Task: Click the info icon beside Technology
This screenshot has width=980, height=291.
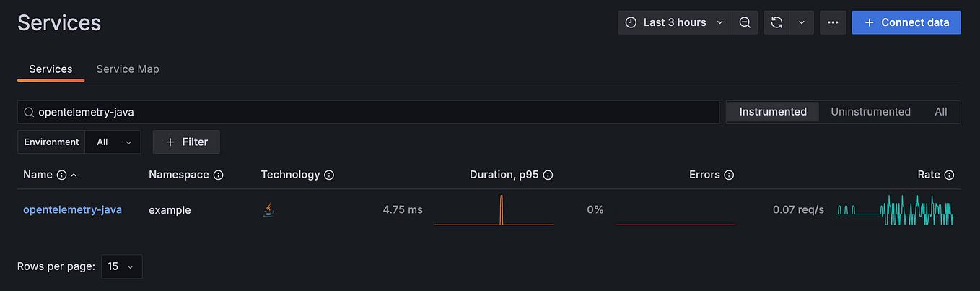Action: (329, 175)
